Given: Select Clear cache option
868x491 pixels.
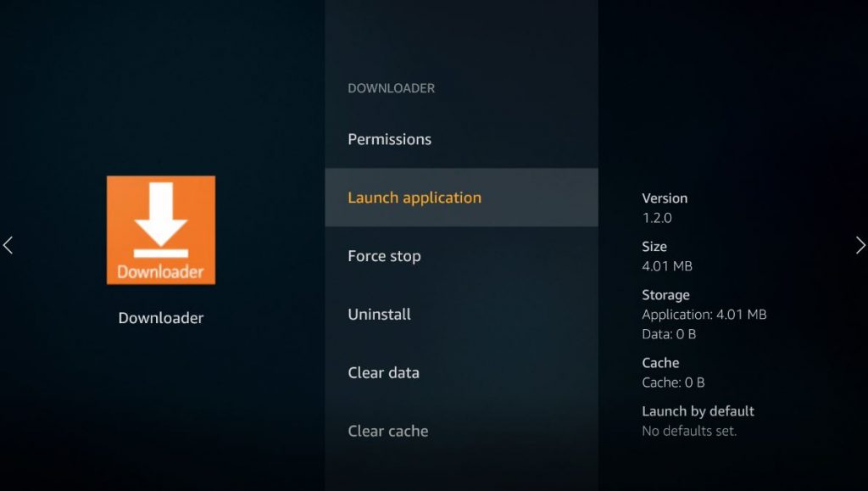Looking at the screenshot, I should tap(462, 431).
